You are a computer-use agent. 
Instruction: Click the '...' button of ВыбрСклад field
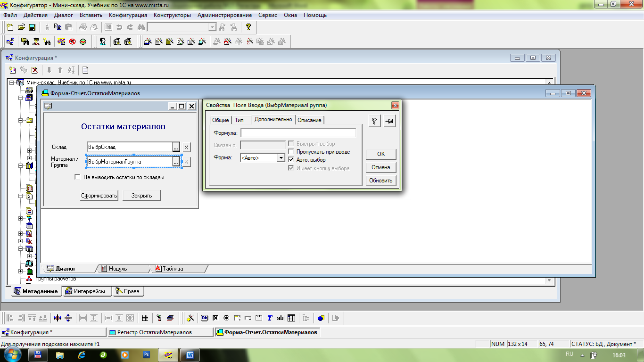pyautogui.click(x=176, y=147)
